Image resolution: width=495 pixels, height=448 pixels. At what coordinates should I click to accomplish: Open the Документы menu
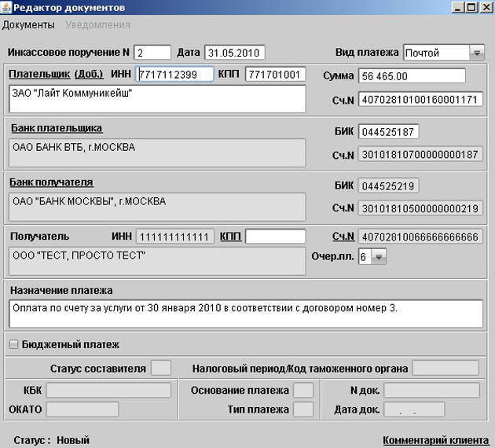coord(28,25)
